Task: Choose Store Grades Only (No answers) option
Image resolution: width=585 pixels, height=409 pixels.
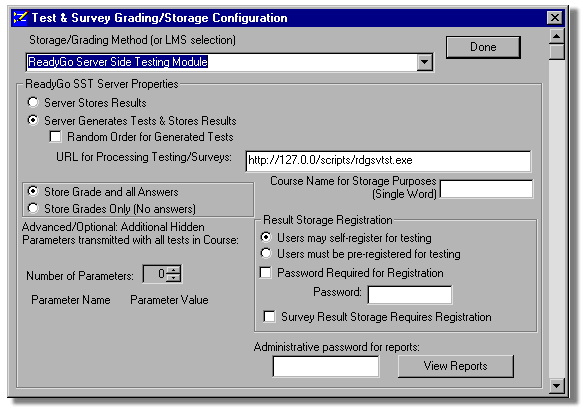Action: [x=33, y=208]
